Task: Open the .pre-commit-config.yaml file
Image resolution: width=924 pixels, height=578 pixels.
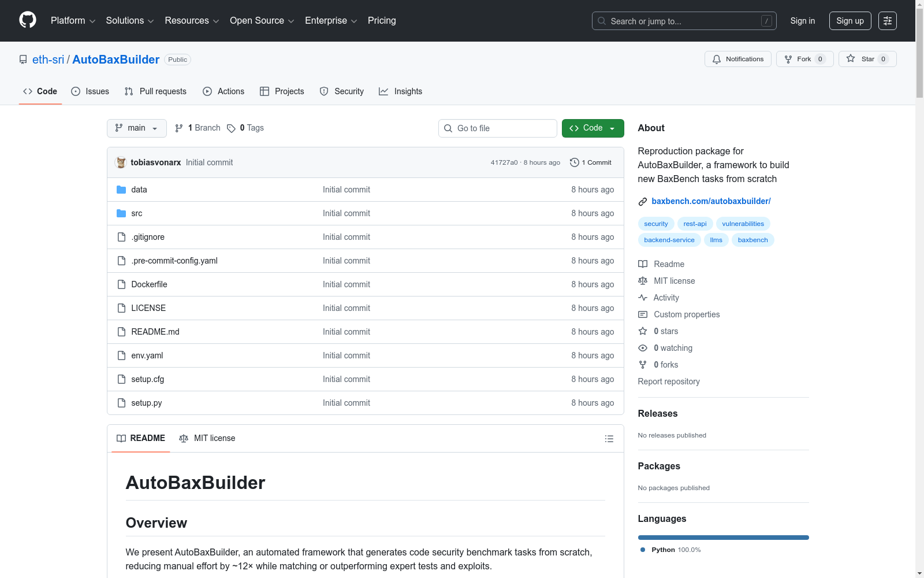Action: 174,261
